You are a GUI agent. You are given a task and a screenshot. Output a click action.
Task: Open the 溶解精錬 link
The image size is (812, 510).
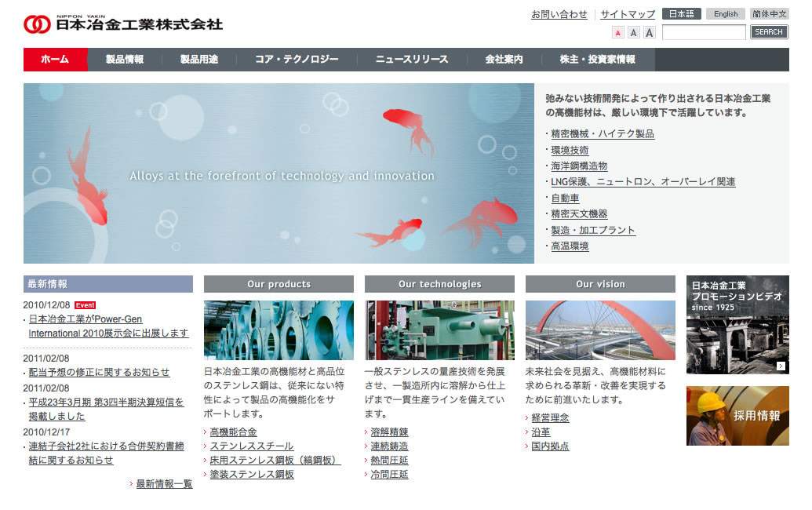click(389, 432)
